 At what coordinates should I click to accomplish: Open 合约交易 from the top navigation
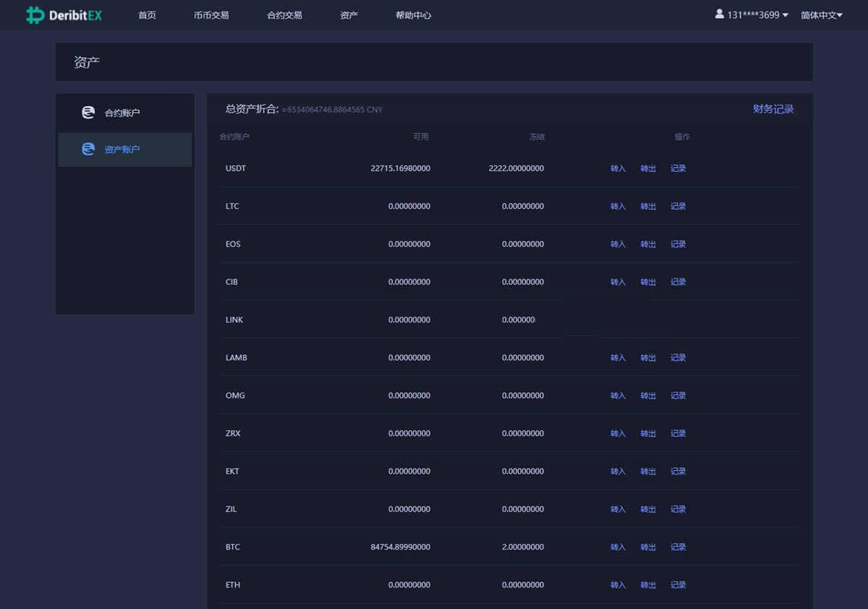[284, 15]
